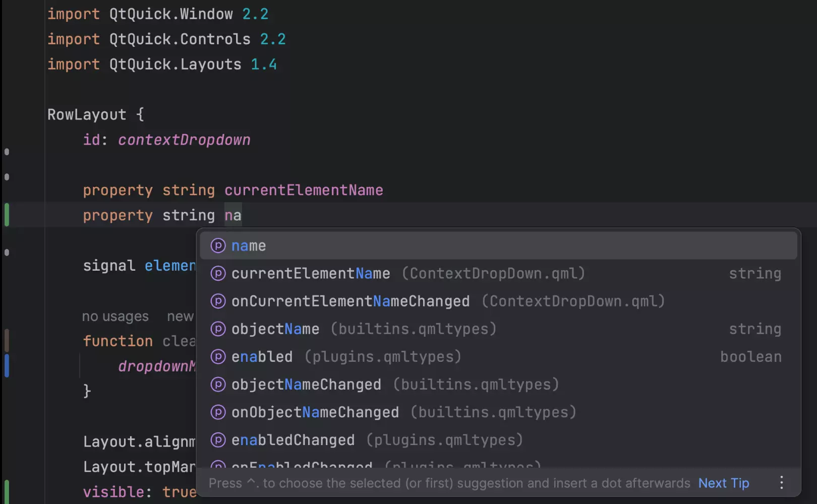Pick onCurrentElementNameChanged suggestion

[351, 301]
